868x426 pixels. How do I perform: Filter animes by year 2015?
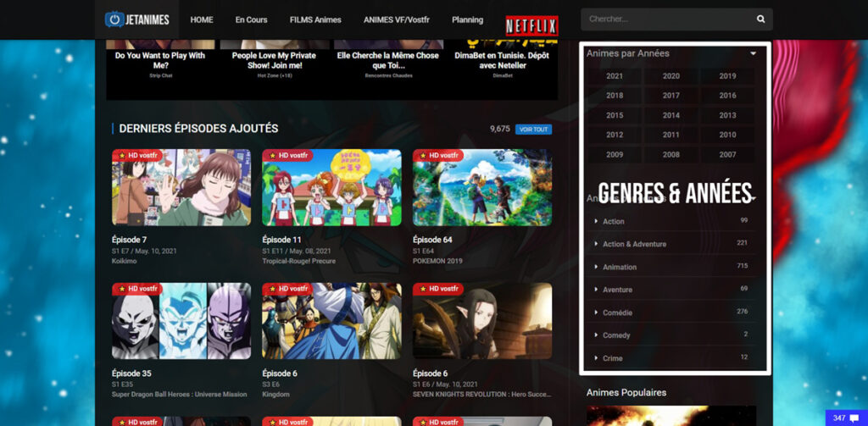pyautogui.click(x=615, y=116)
